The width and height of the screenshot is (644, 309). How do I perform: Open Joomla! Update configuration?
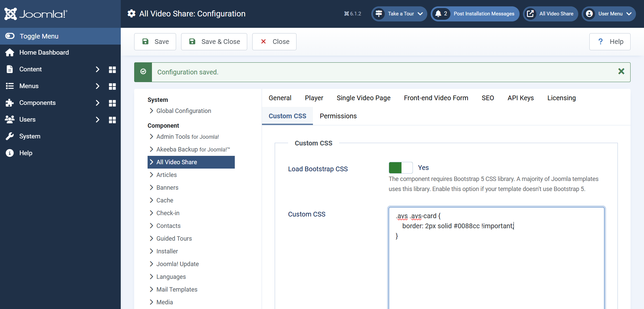pyautogui.click(x=177, y=264)
